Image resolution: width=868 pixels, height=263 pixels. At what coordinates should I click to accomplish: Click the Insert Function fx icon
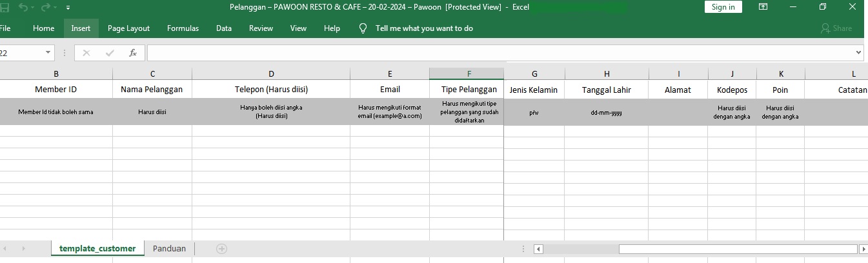pos(133,53)
